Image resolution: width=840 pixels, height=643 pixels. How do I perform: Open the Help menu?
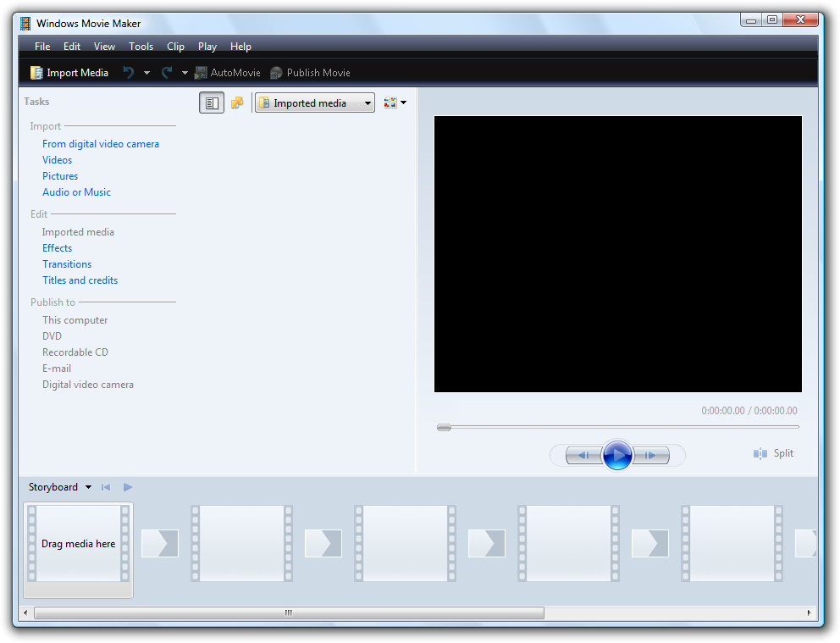coord(240,47)
